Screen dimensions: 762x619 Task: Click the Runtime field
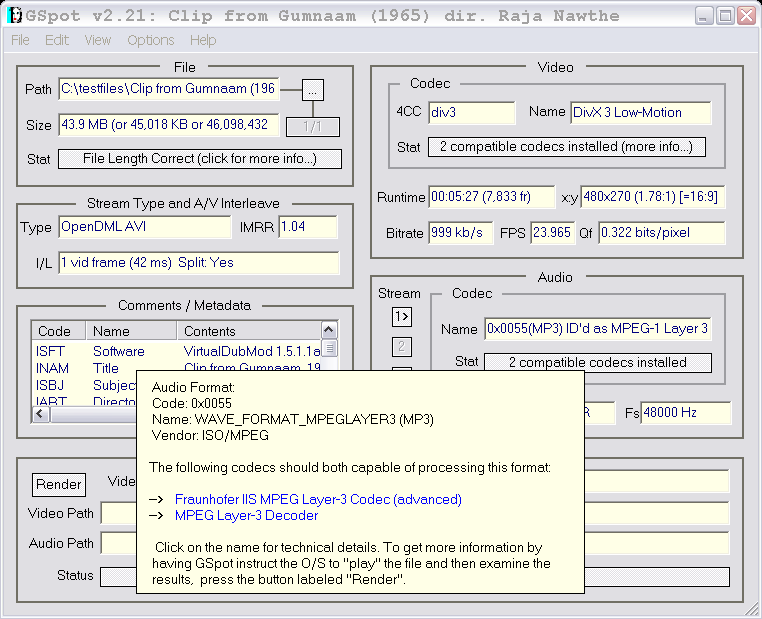point(492,197)
